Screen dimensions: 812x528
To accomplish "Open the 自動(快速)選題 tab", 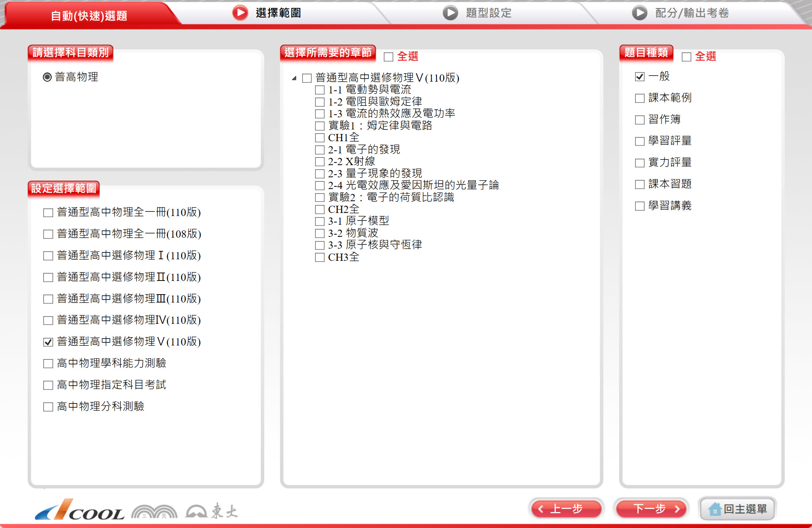I will pyautogui.click(x=89, y=16).
